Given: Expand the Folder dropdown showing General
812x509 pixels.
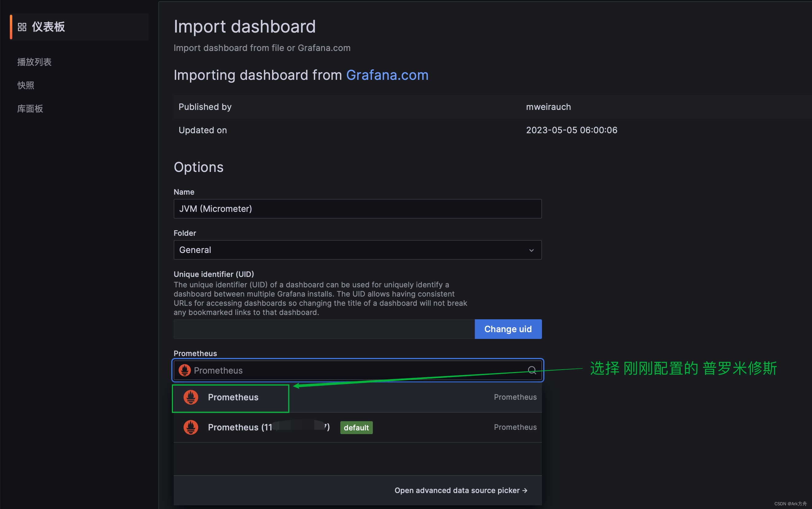Looking at the screenshot, I should tap(358, 250).
